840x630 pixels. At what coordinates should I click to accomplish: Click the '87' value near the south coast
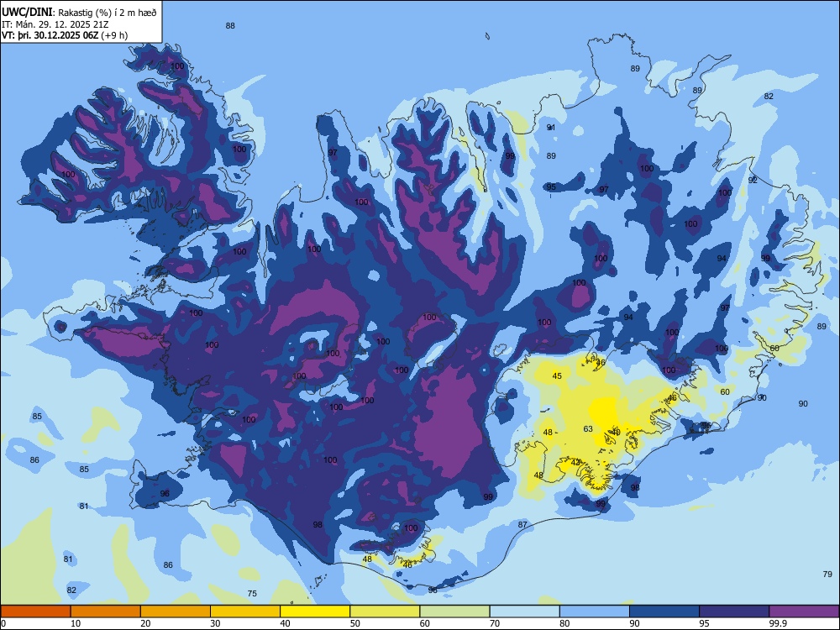click(x=522, y=524)
